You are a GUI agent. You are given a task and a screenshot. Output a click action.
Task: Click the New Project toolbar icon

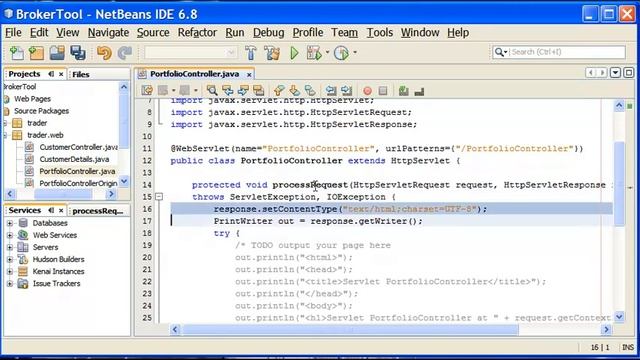[36, 53]
